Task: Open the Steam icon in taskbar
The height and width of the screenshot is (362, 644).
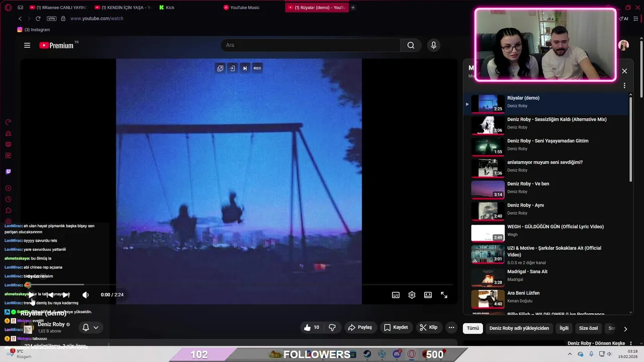Action: [x=367, y=354]
